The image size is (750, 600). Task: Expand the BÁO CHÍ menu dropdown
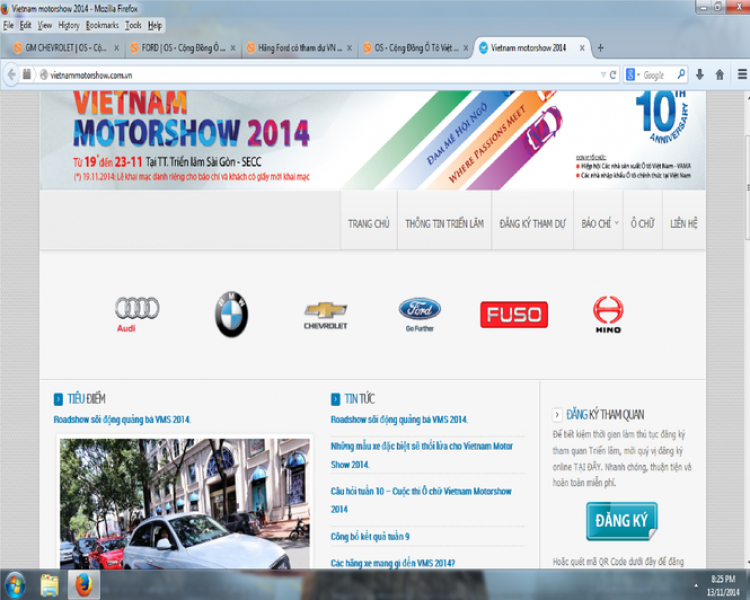click(x=617, y=222)
